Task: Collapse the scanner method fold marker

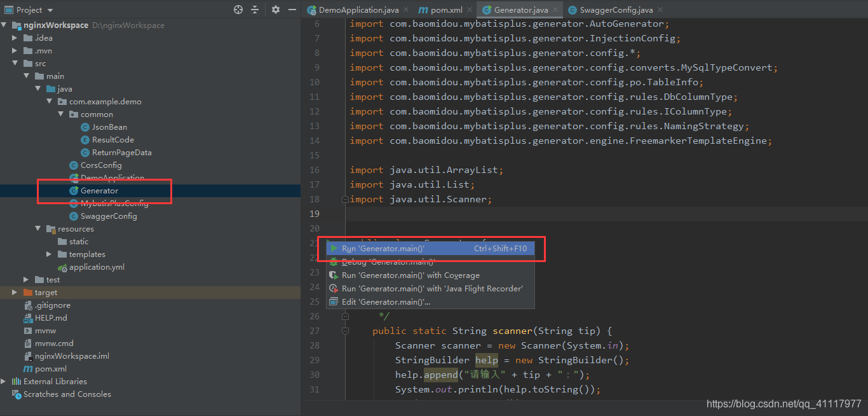Action: click(345, 331)
